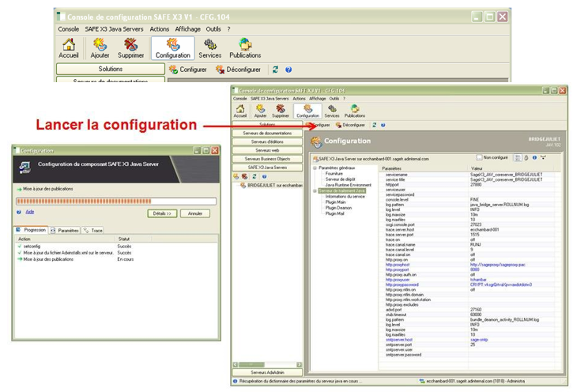The image size is (573, 392).
Task: Open the Aide link in the Configuration dialog
Action: (x=29, y=212)
